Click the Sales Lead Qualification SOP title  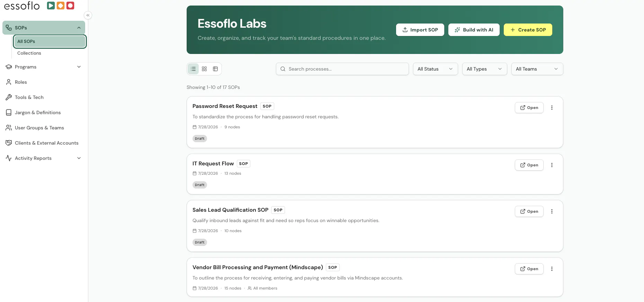coord(230,210)
